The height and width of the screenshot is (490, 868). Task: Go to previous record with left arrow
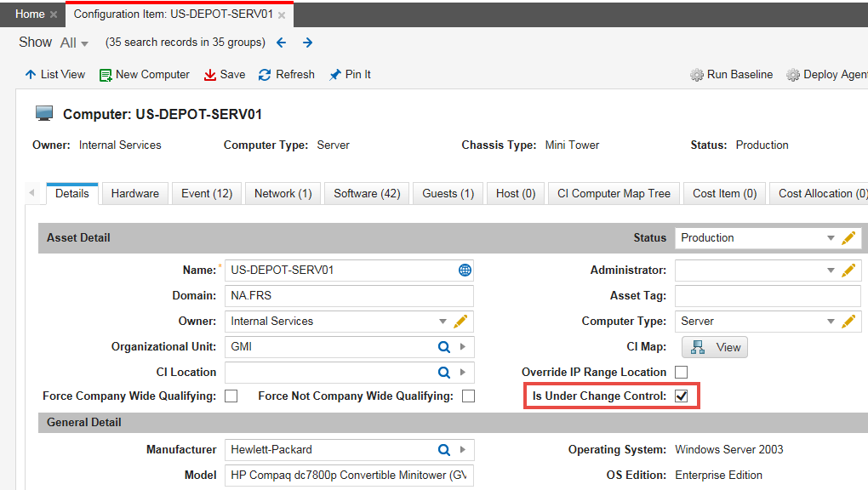tap(282, 43)
